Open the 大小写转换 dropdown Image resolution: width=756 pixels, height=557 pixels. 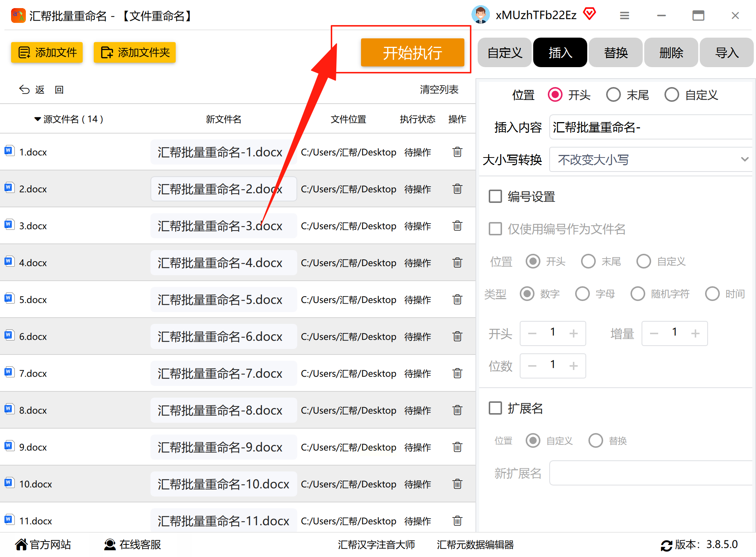[650, 159]
